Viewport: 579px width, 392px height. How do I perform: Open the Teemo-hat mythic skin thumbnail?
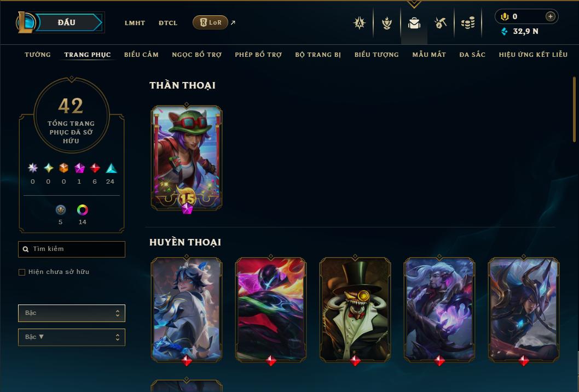[x=187, y=159]
